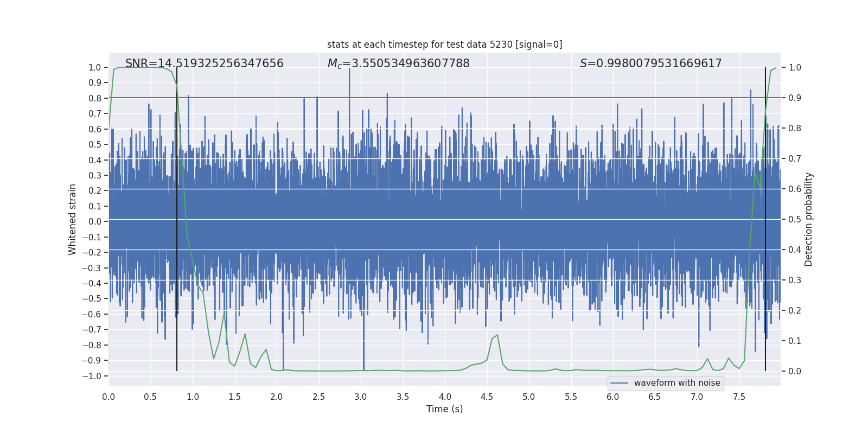Screen dimensions: 868x434
Task: Click the 3.0 tick on the Time axis
Action: point(361,397)
